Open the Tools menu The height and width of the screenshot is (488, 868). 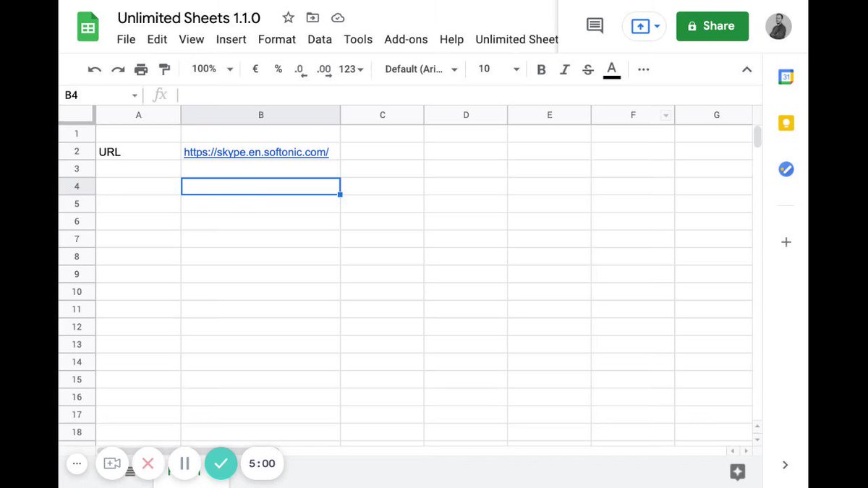(358, 40)
